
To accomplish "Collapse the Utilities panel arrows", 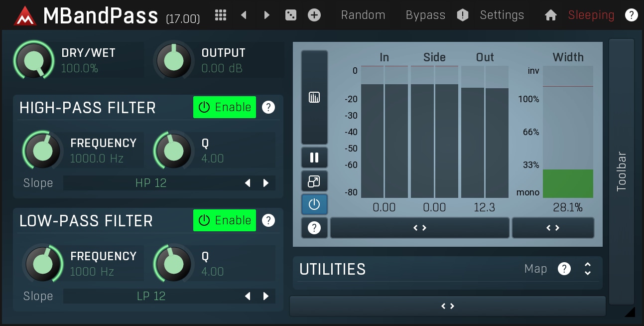I will [x=588, y=269].
